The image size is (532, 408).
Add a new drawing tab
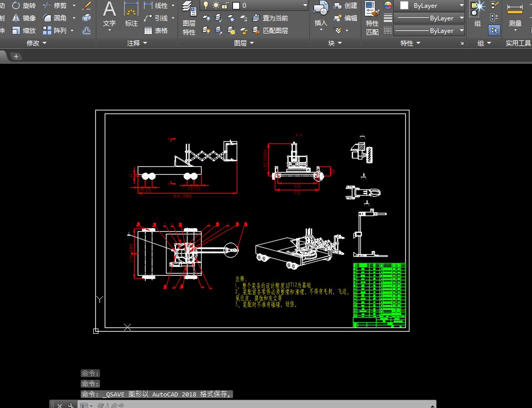point(16,56)
